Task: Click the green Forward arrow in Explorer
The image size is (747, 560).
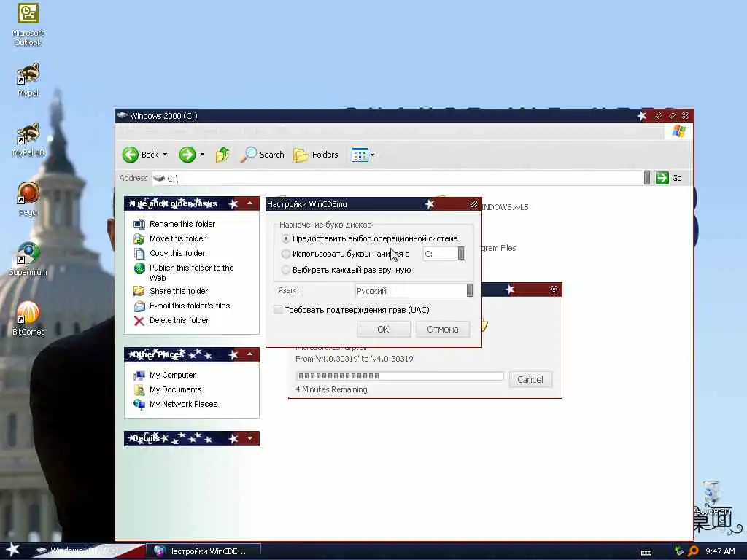Action: [187, 155]
